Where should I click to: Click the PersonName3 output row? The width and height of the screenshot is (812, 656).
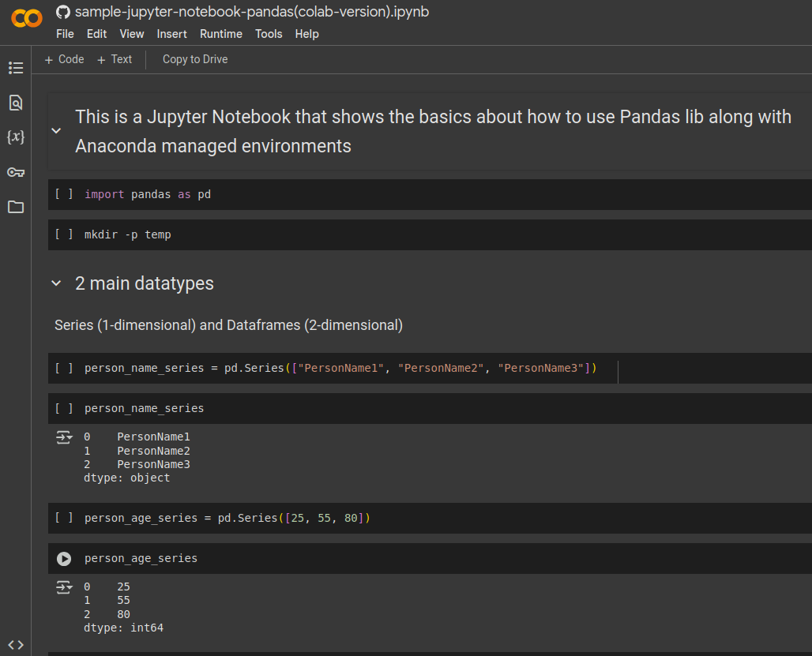click(x=137, y=465)
